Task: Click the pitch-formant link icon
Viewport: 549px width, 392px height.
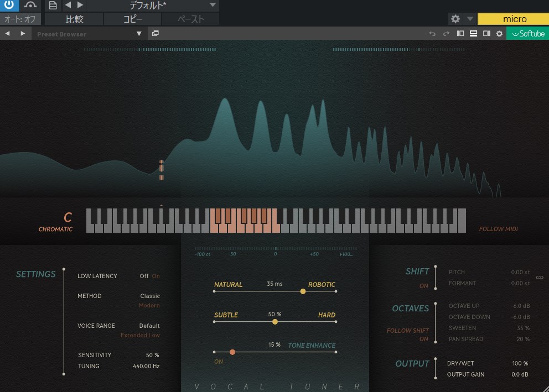Action: click(x=540, y=278)
